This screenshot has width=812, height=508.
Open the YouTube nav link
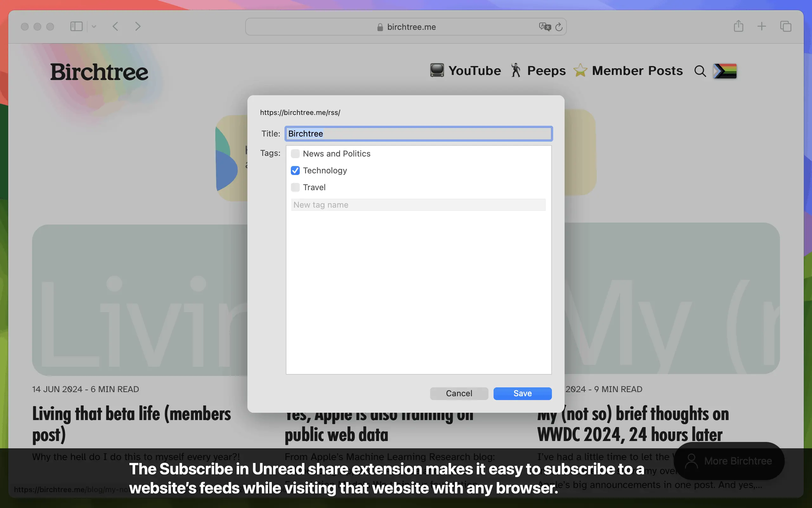point(475,70)
